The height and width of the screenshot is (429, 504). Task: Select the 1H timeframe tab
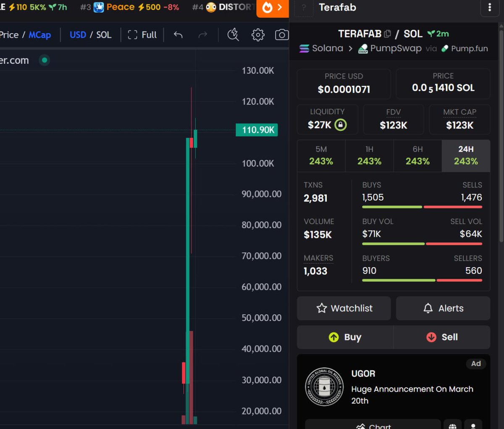(x=370, y=156)
